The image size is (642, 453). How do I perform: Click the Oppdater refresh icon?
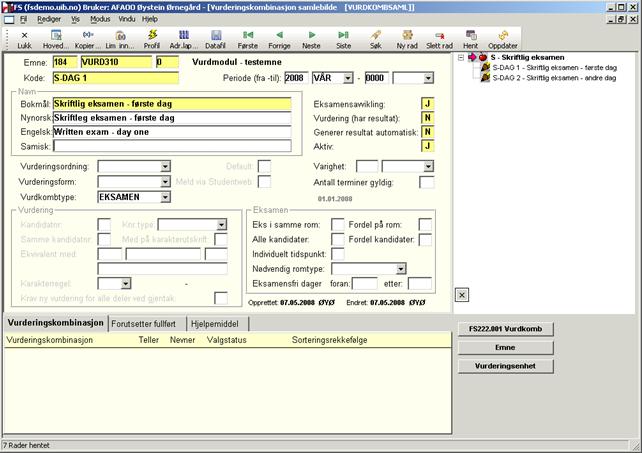[x=501, y=36]
